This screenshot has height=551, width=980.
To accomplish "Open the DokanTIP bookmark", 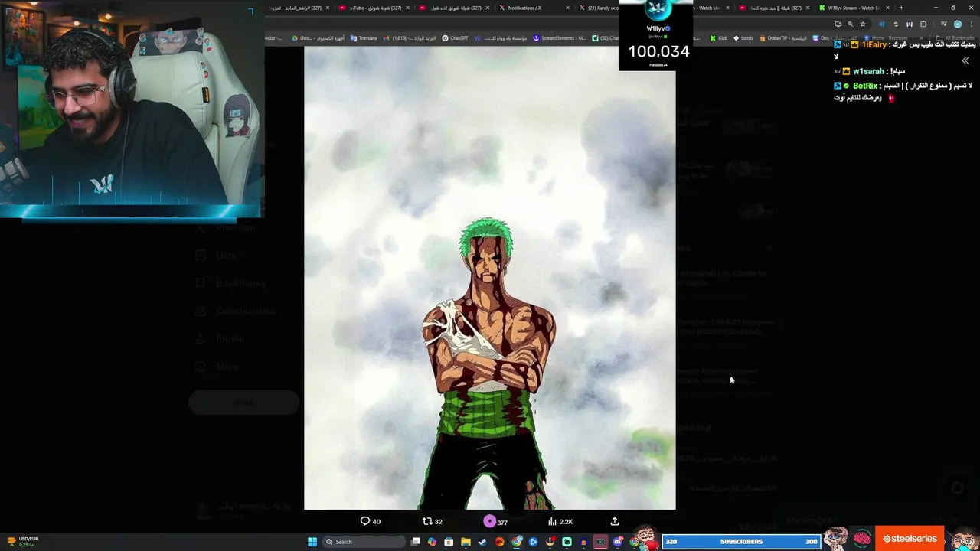I will click(x=783, y=37).
